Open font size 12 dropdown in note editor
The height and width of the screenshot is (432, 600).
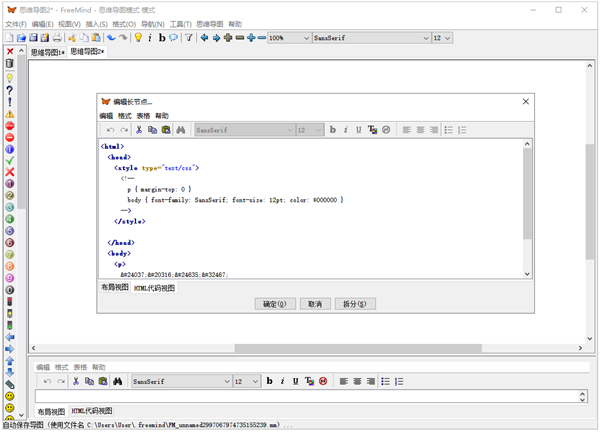256,381
